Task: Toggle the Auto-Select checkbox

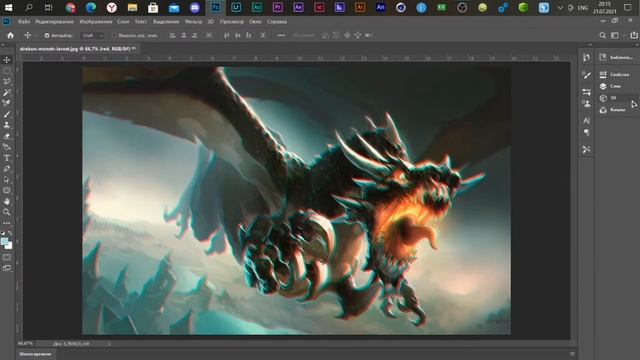Action: 47,36
